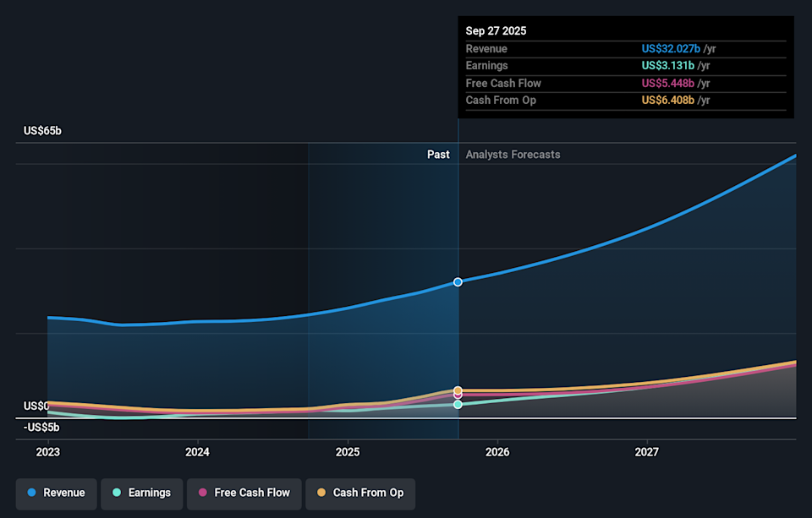
Task: Click the pink Free Cash Flow data point marker
Action: (x=458, y=395)
